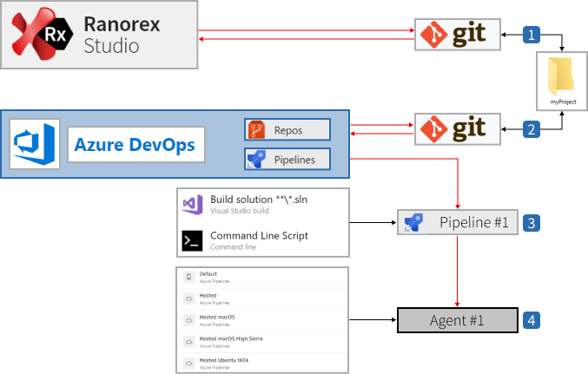Click the Command Line terminal icon
588x374 pixels.
[192, 240]
